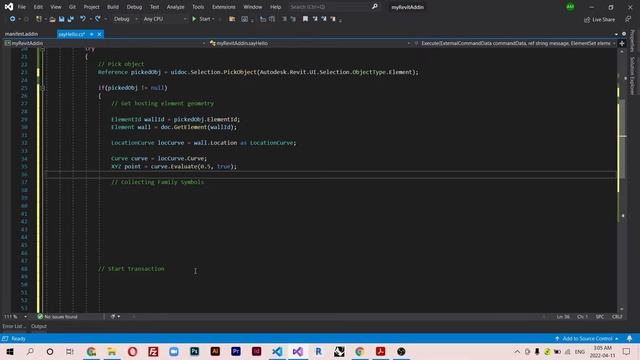Image resolution: width=640 pixels, height=360 pixels.
Task: Click the Comment out selected lines icon
Action: point(284,19)
